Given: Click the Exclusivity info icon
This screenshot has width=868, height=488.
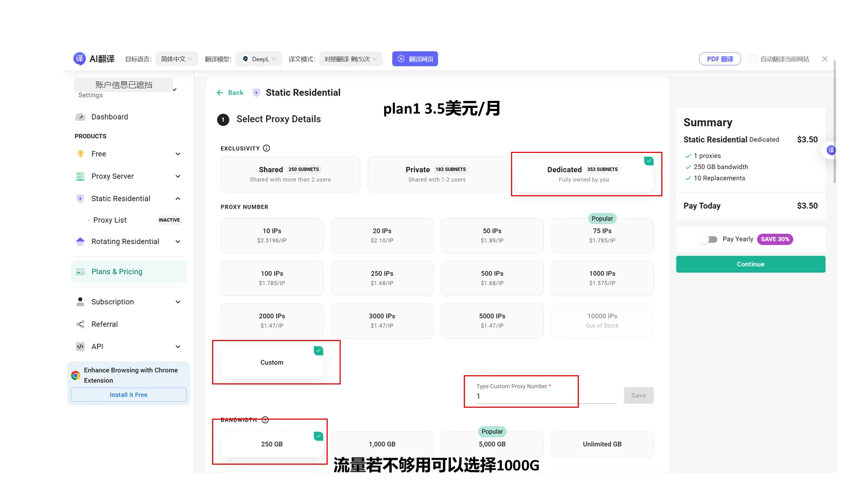Looking at the screenshot, I should (266, 148).
